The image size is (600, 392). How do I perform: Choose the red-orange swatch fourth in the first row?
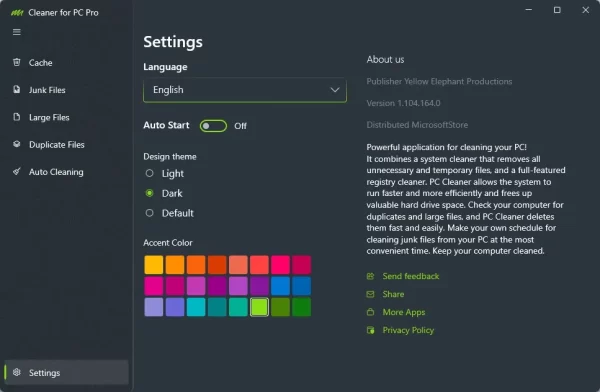(217, 265)
